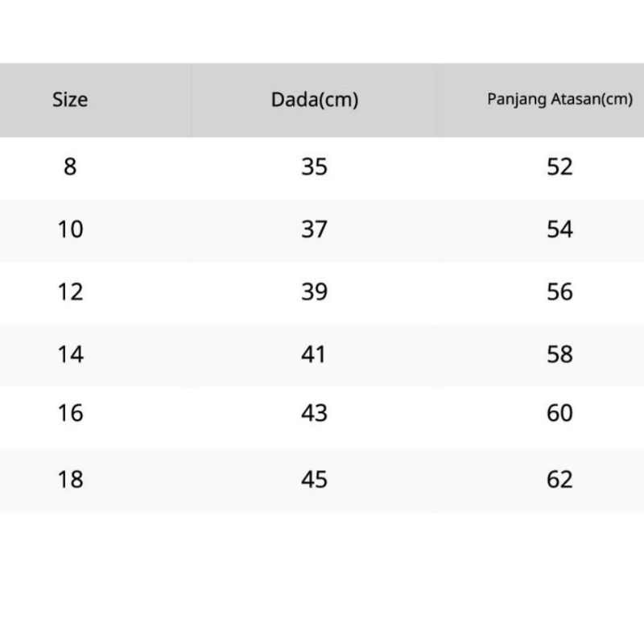Click the size 14 cell
This screenshot has width=644, height=644.
[70, 353]
